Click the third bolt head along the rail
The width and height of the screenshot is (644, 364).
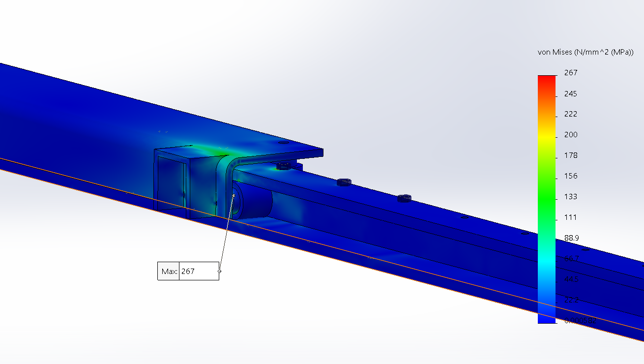pyautogui.click(x=404, y=198)
